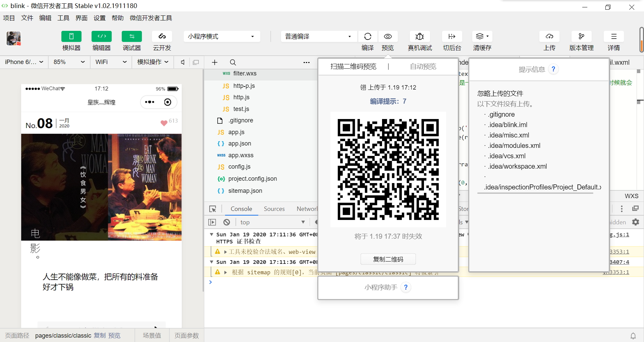The height and width of the screenshot is (342, 644).
Task: Click the 场景值 status bar item
Action: [x=152, y=336]
